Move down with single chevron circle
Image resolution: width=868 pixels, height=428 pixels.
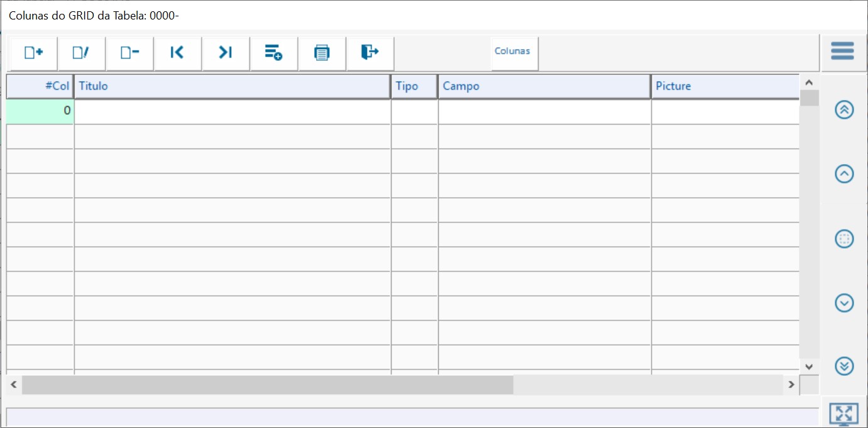point(844,303)
